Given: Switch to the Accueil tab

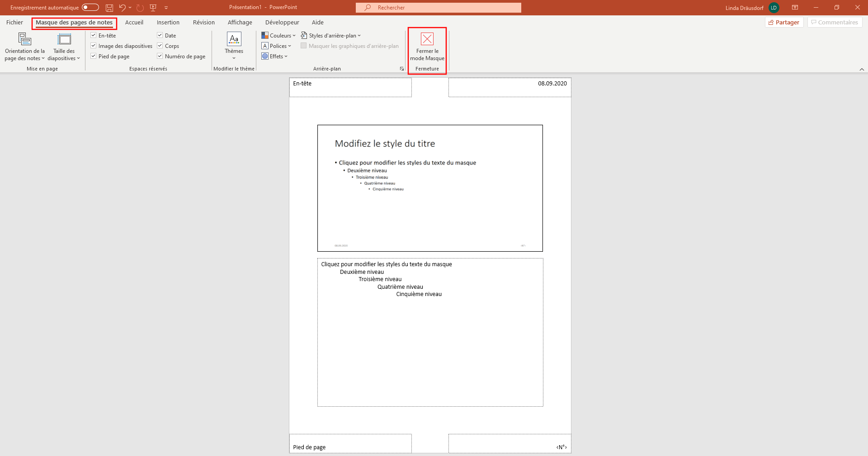Looking at the screenshot, I should click(134, 22).
